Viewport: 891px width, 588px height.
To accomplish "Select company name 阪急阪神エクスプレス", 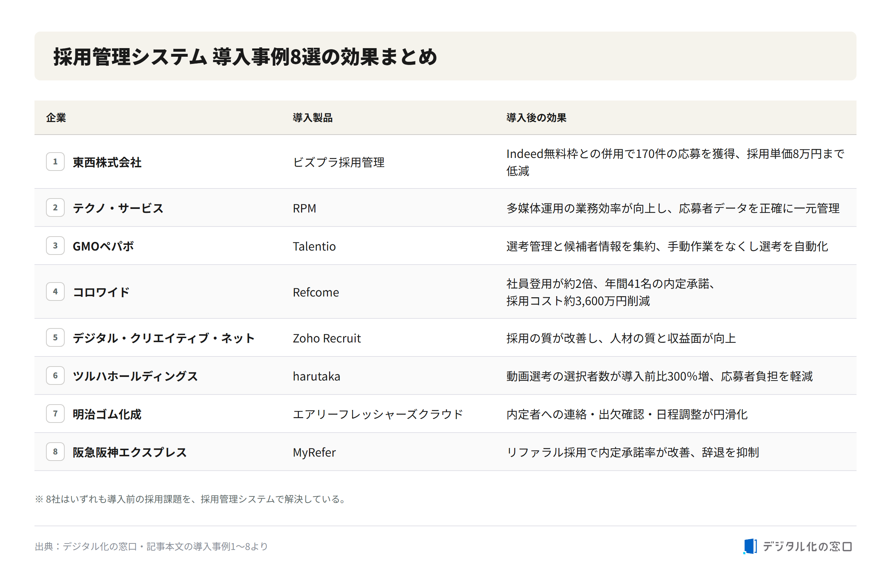I will (x=130, y=452).
